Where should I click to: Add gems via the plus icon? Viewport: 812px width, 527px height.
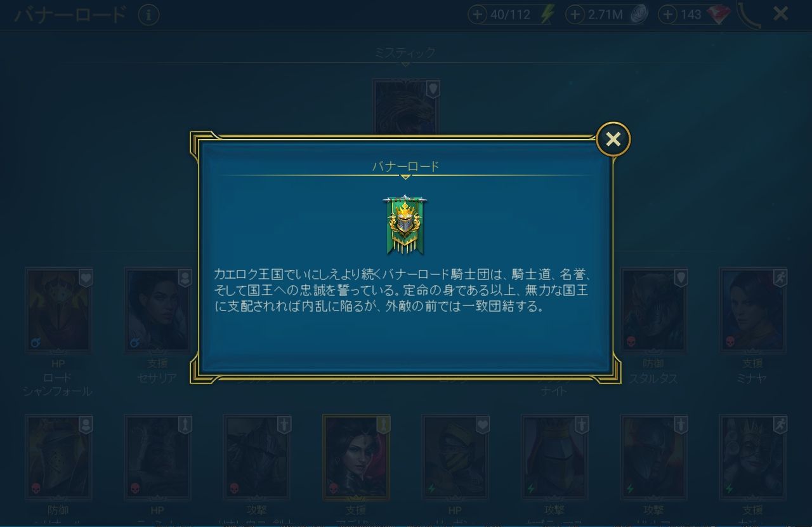pyautogui.click(x=667, y=15)
